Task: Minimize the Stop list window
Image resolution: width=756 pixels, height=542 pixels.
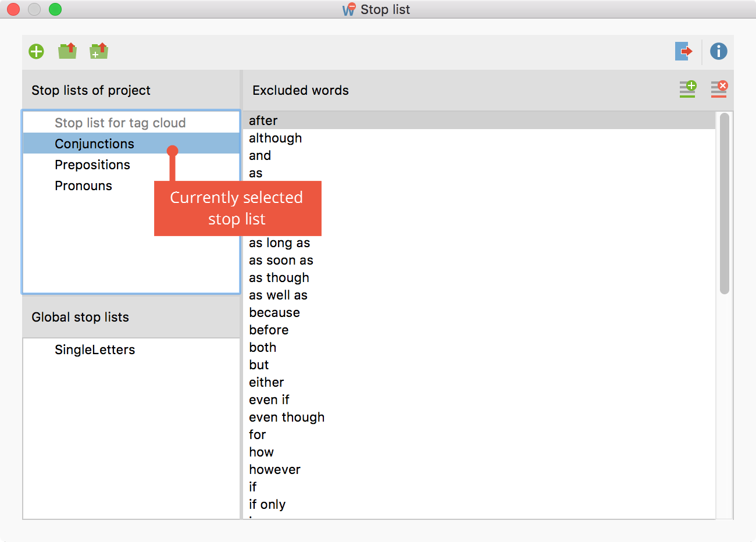Action: (x=34, y=9)
